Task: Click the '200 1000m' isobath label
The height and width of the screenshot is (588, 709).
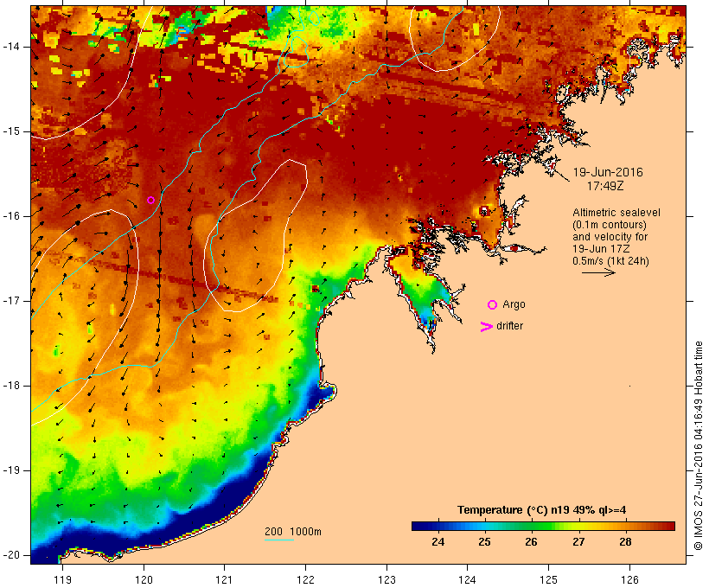Action: click(293, 532)
